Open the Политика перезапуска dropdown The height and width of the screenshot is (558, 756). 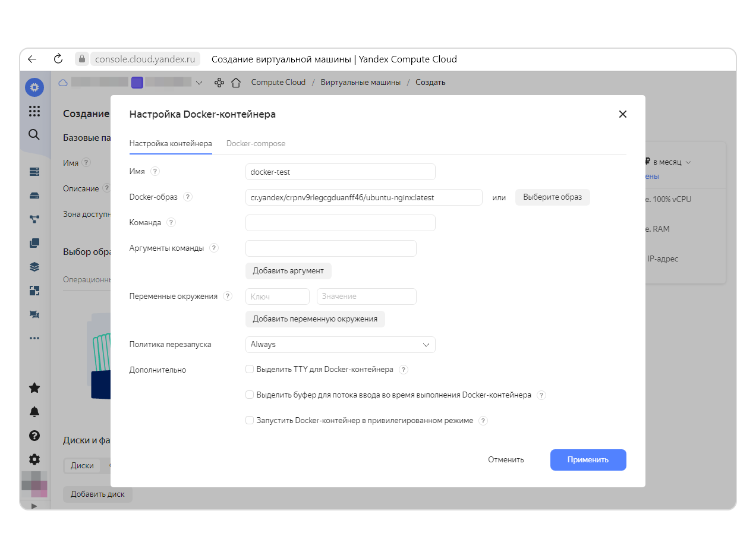pyautogui.click(x=340, y=345)
